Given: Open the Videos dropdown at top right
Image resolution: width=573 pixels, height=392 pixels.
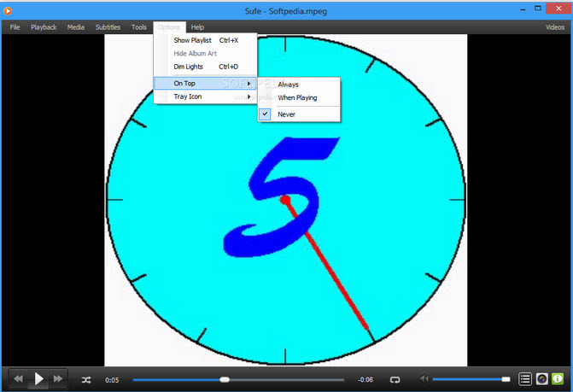Looking at the screenshot, I should (555, 27).
